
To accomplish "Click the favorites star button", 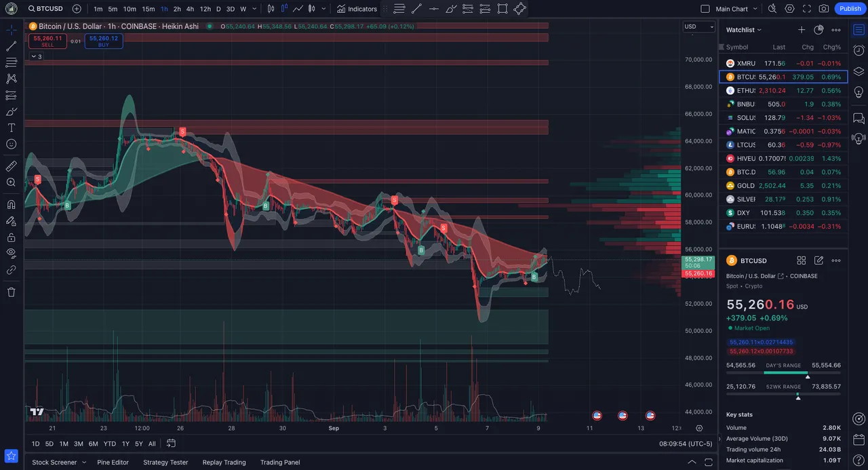I will coord(11,456).
